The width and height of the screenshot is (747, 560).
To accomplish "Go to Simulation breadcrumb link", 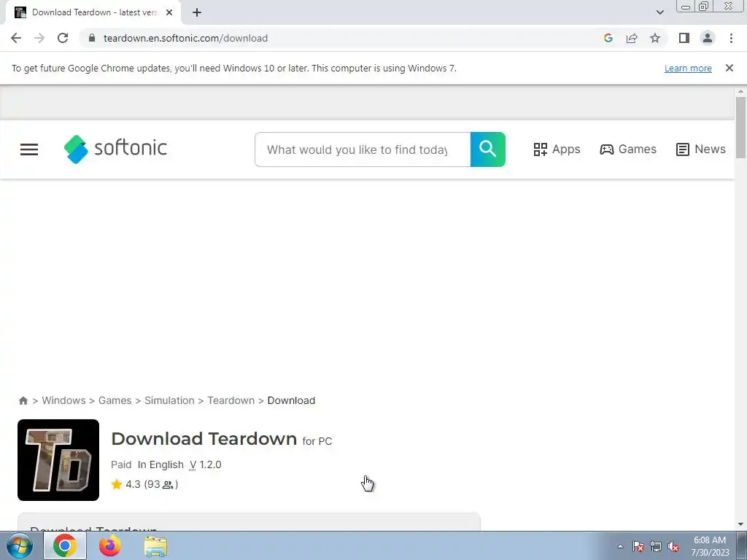I will 169,400.
